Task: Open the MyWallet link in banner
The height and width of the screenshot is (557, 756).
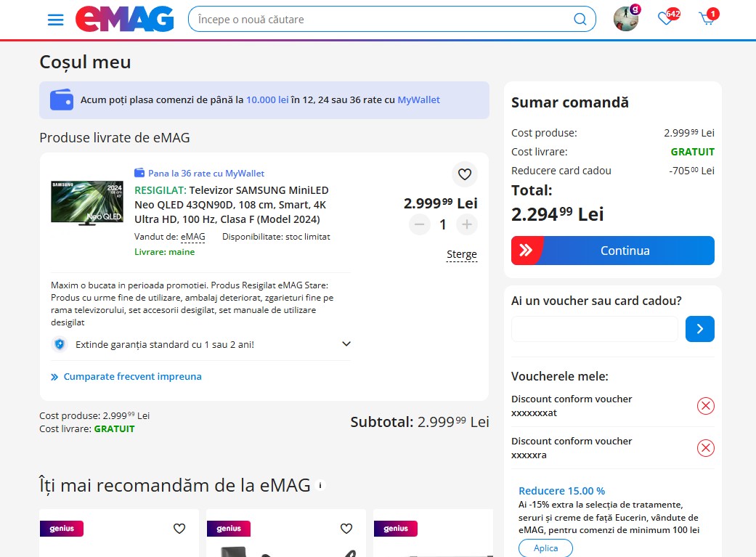Action: click(418, 99)
